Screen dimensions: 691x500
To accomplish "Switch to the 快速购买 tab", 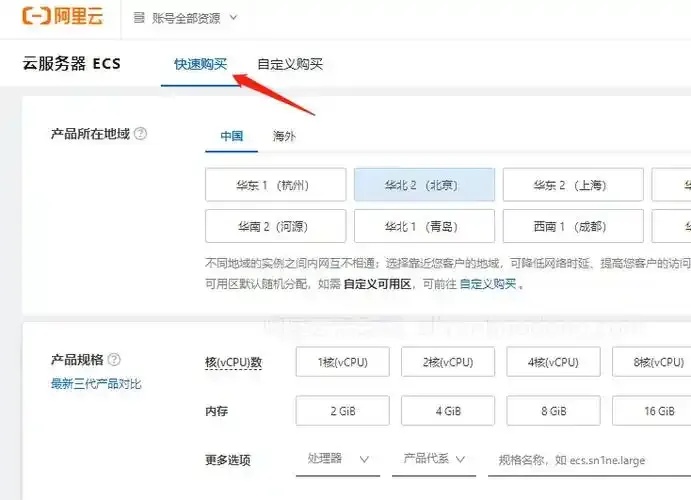I will click(x=201, y=64).
